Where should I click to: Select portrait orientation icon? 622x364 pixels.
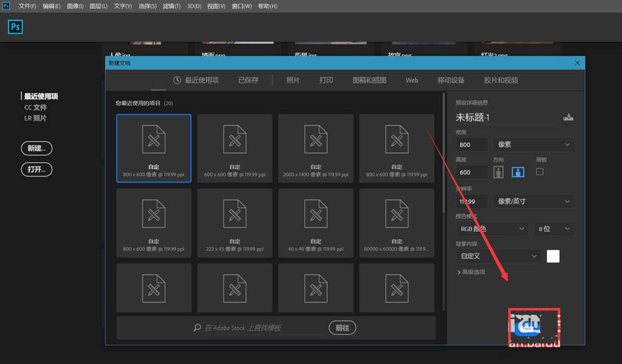point(498,172)
